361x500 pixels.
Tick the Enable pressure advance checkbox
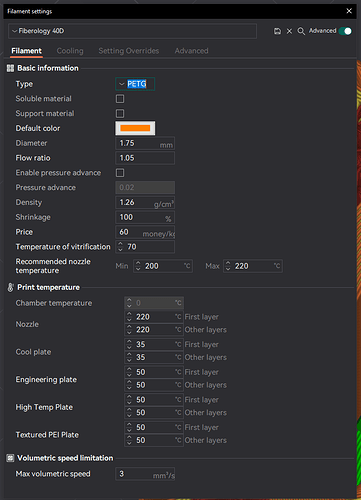tap(120, 173)
